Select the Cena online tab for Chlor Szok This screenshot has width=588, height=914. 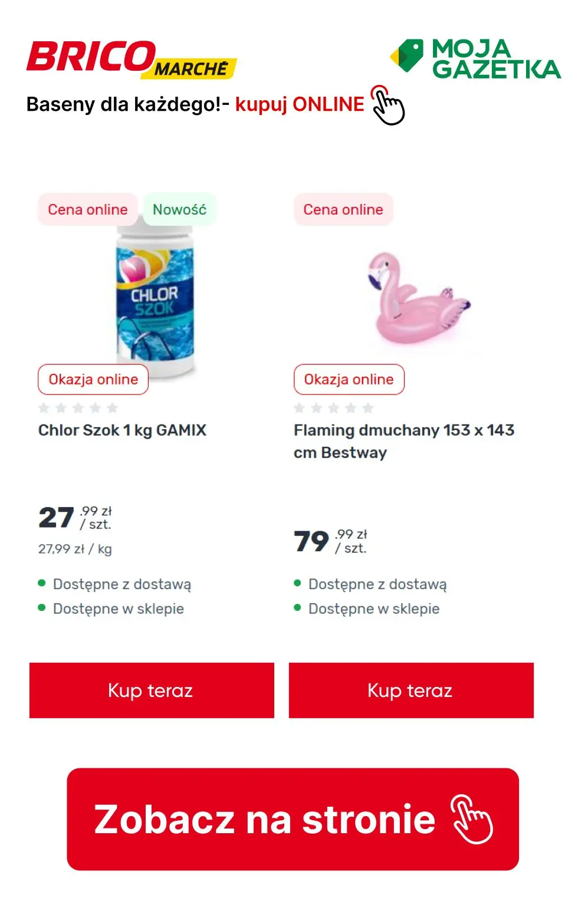[87, 209]
